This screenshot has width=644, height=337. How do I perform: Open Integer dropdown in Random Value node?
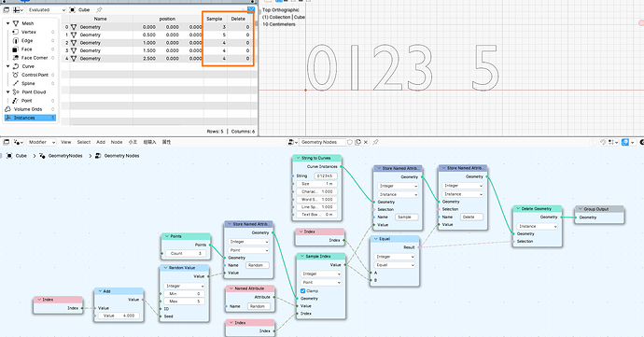click(x=185, y=286)
